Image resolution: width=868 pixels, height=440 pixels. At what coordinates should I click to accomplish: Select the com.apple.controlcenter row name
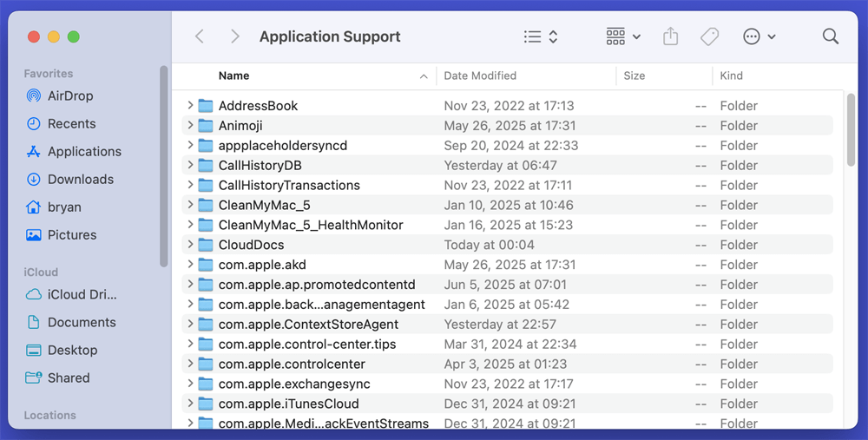pyautogui.click(x=292, y=364)
